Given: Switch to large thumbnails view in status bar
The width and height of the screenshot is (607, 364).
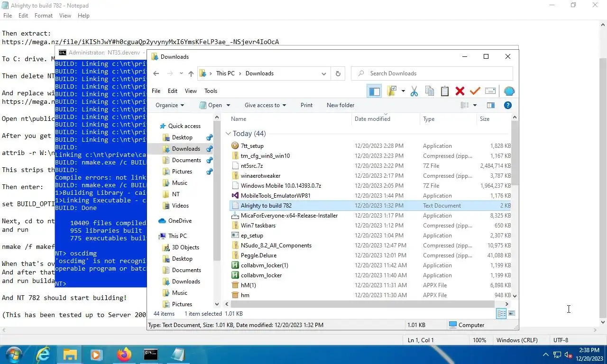Looking at the screenshot, I should pyautogui.click(x=512, y=313).
